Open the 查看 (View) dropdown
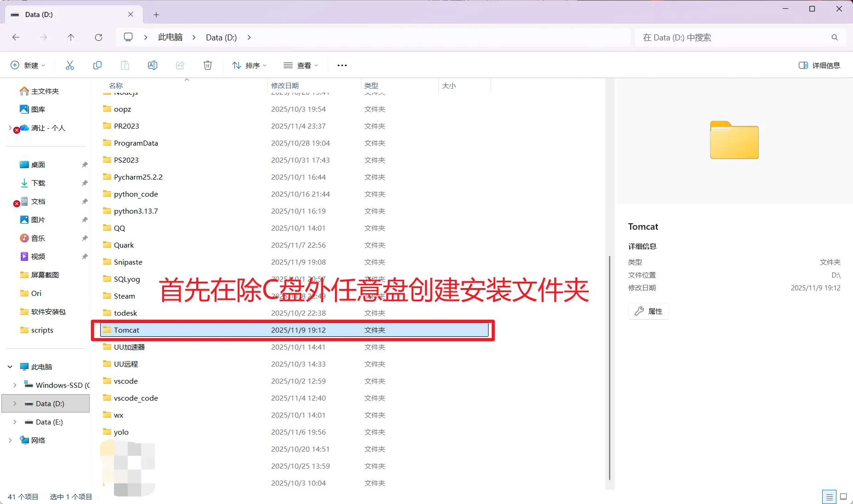This screenshot has height=504, width=853. tap(301, 65)
